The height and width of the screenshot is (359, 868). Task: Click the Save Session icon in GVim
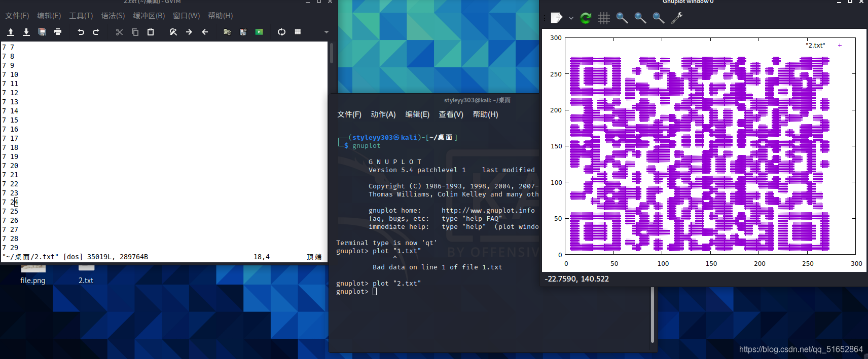pyautogui.click(x=243, y=32)
